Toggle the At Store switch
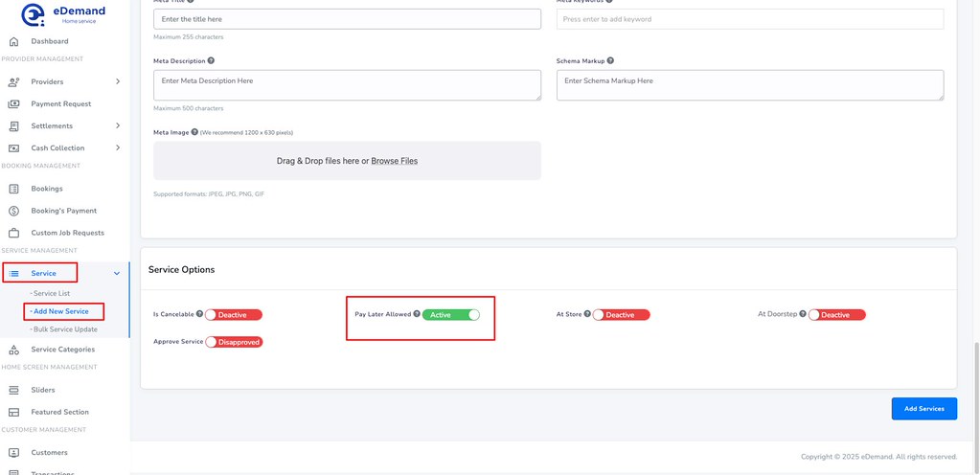Image resolution: width=980 pixels, height=475 pixels. pyautogui.click(x=622, y=315)
